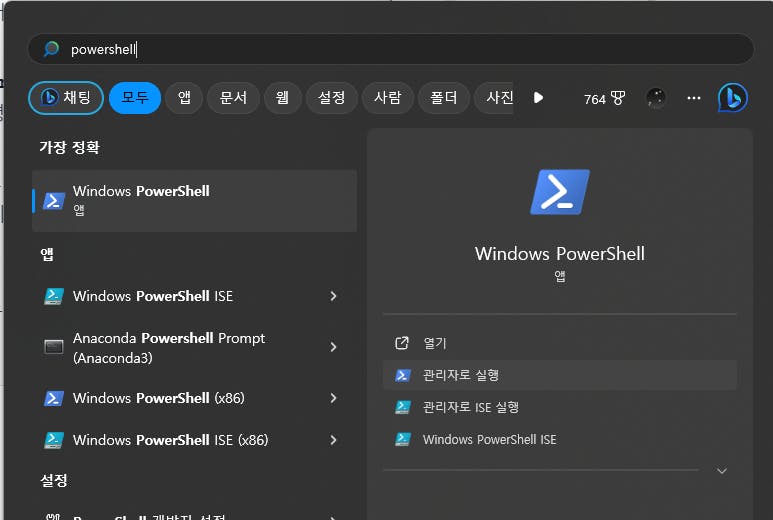The image size is (773, 520).
Task: Open Anaconda Powershell Prompt result
Action: click(x=194, y=347)
